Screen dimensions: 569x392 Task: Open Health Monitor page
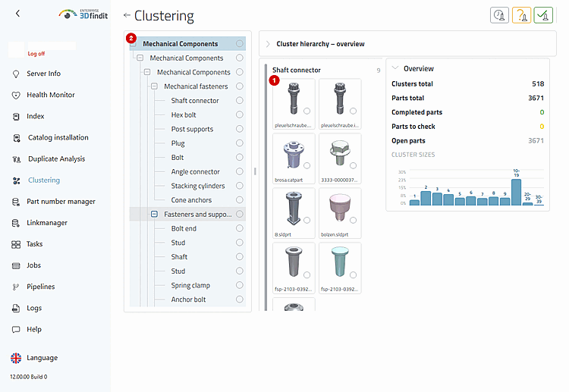click(x=51, y=95)
